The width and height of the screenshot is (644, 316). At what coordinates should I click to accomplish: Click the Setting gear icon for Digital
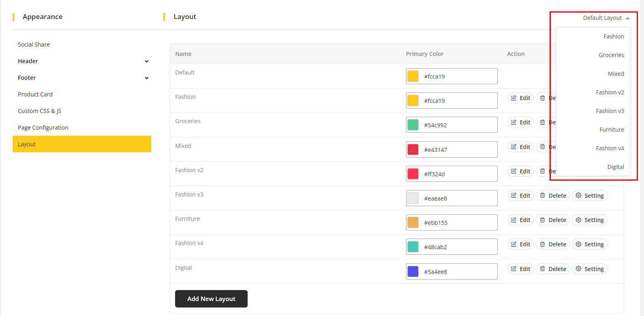(x=578, y=269)
